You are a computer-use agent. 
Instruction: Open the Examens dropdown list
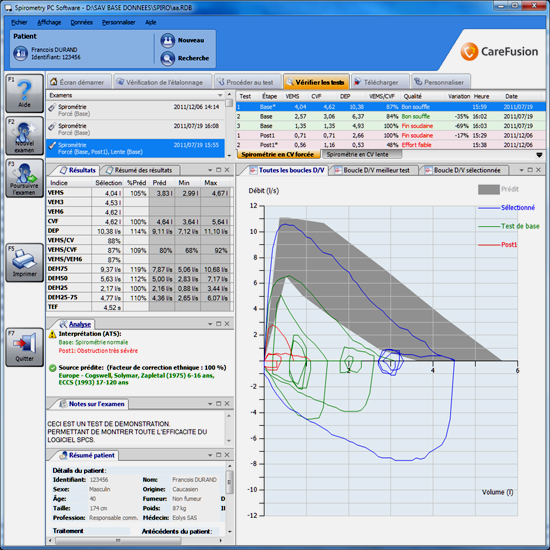pyautogui.click(x=220, y=95)
